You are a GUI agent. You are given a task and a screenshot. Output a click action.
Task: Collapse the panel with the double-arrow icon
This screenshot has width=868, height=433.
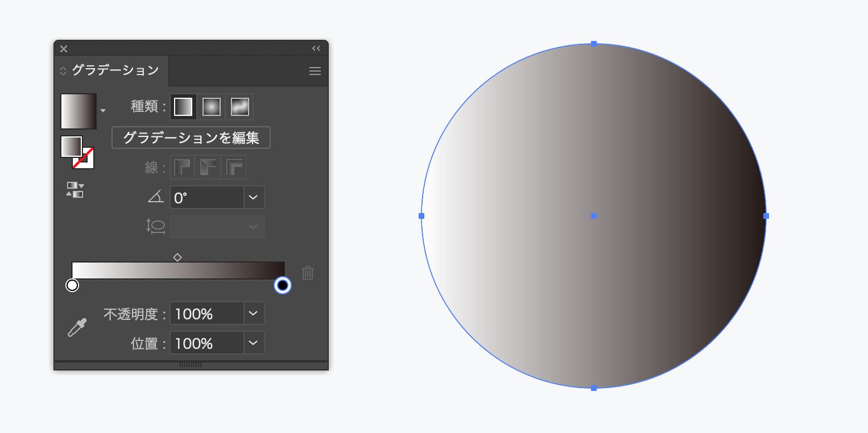316,48
